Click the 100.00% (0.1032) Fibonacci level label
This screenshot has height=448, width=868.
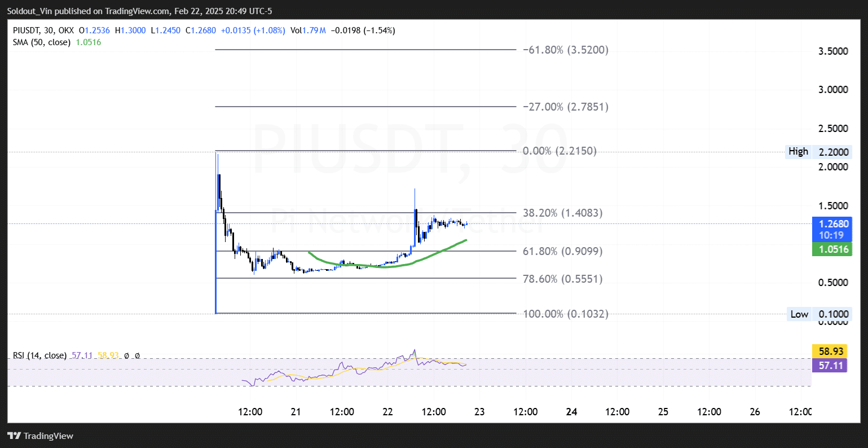coord(566,314)
